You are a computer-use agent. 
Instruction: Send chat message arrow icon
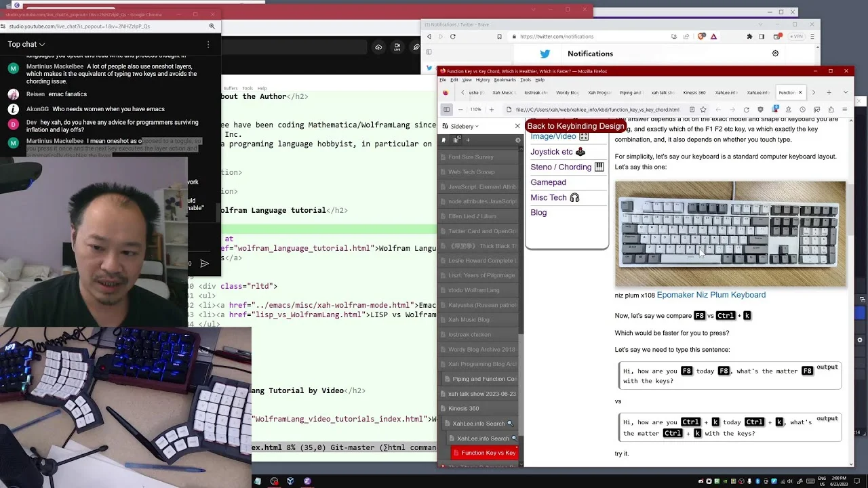point(204,263)
